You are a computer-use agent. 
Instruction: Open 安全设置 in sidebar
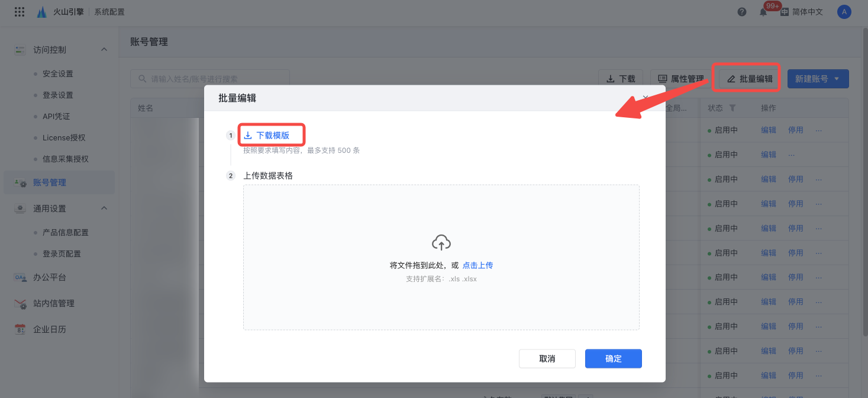tap(58, 74)
